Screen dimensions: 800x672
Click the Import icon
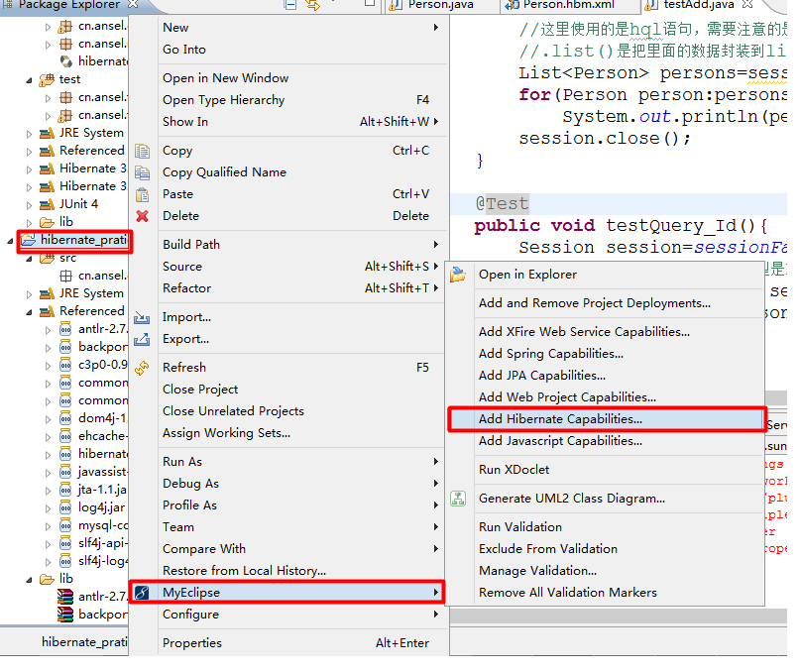click(x=142, y=318)
